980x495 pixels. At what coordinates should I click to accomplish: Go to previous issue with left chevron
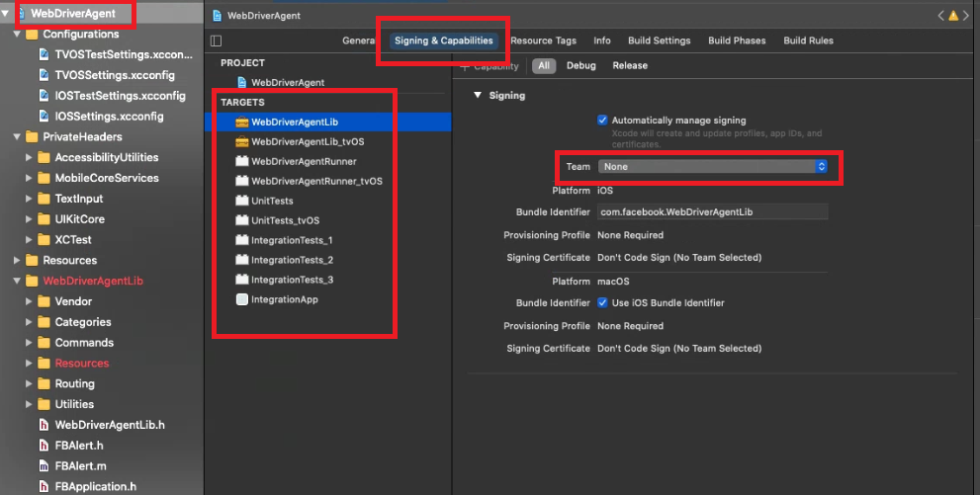click(x=940, y=16)
